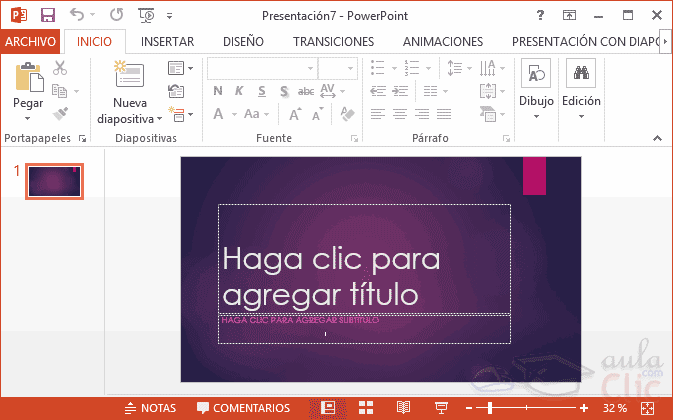673x420 pixels.
Task: Open the ARCHIVO file menu
Action: (31, 42)
